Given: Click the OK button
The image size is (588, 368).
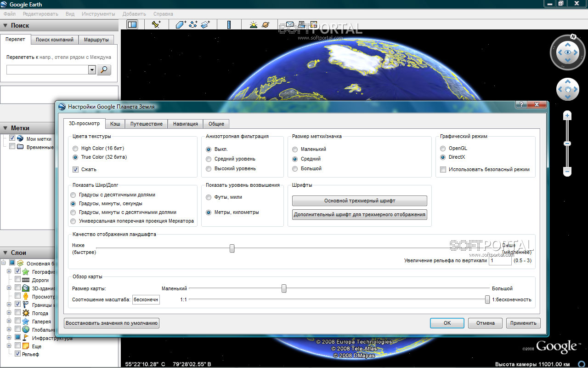Looking at the screenshot, I should coord(447,323).
